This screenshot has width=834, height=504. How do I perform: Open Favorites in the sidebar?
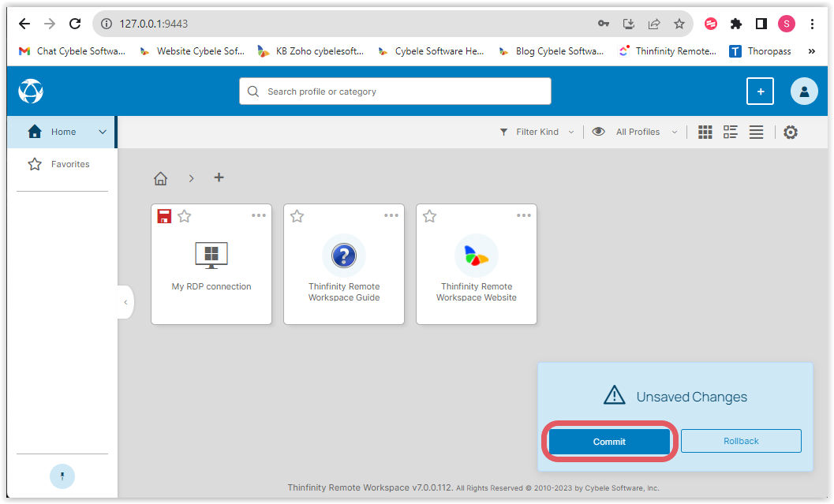pos(62,164)
